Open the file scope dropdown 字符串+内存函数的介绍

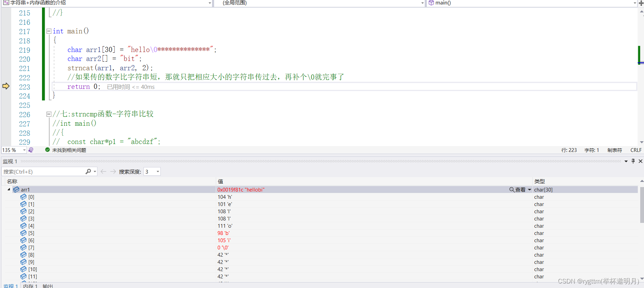click(210, 3)
